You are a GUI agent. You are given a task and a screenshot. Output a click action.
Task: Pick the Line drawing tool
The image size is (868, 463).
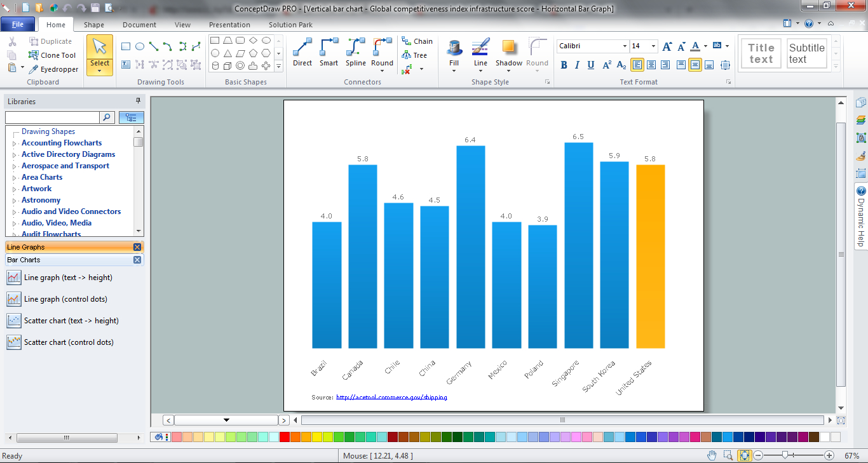[x=154, y=46]
